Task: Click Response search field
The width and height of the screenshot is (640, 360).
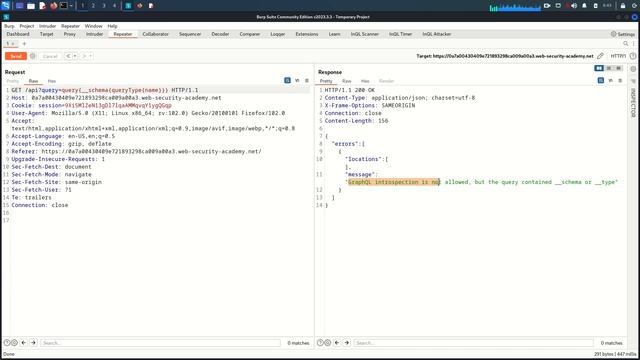Action: pos(473,343)
